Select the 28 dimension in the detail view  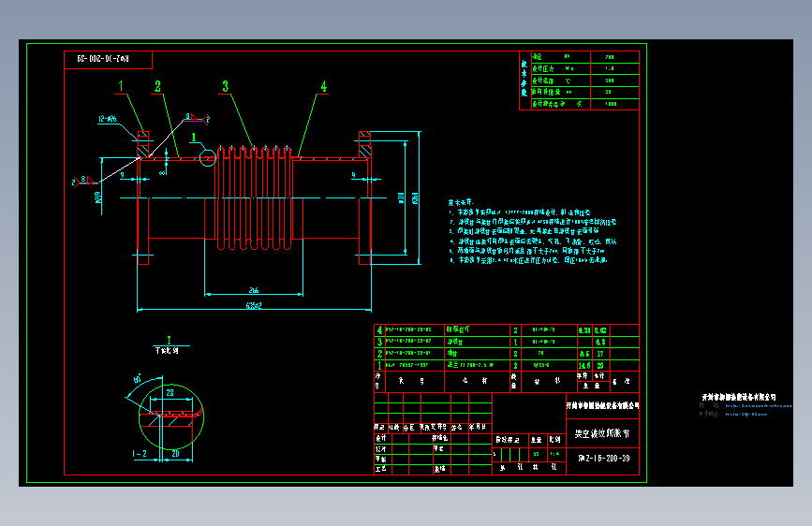tap(170, 393)
